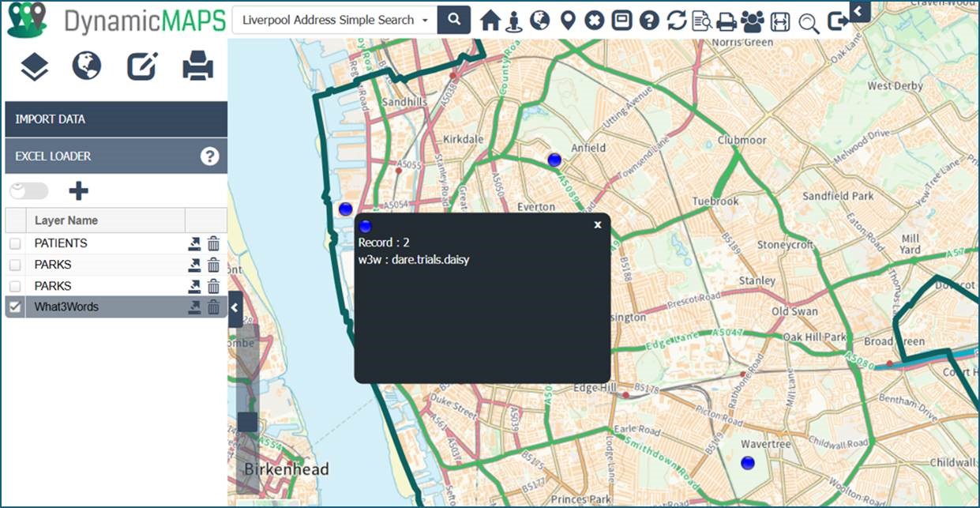Click the globe toolbar icon next to street view
The height and width of the screenshot is (508, 980).
(540, 20)
